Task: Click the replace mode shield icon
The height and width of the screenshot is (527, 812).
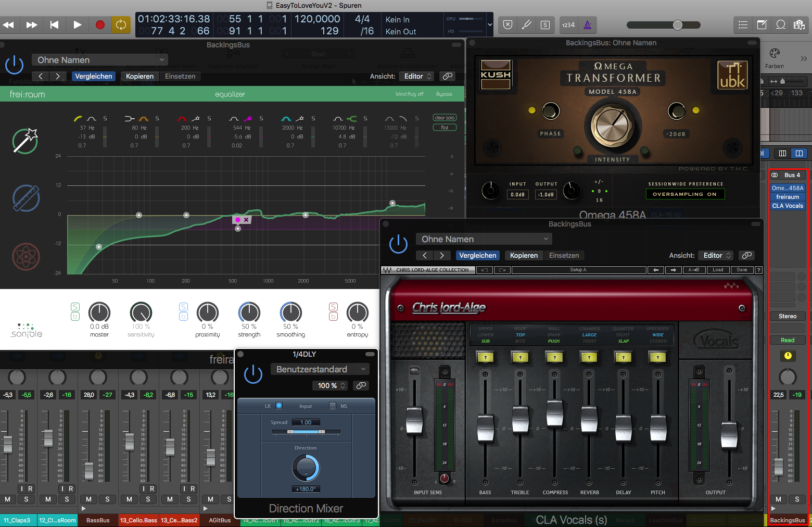Action: [x=508, y=24]
